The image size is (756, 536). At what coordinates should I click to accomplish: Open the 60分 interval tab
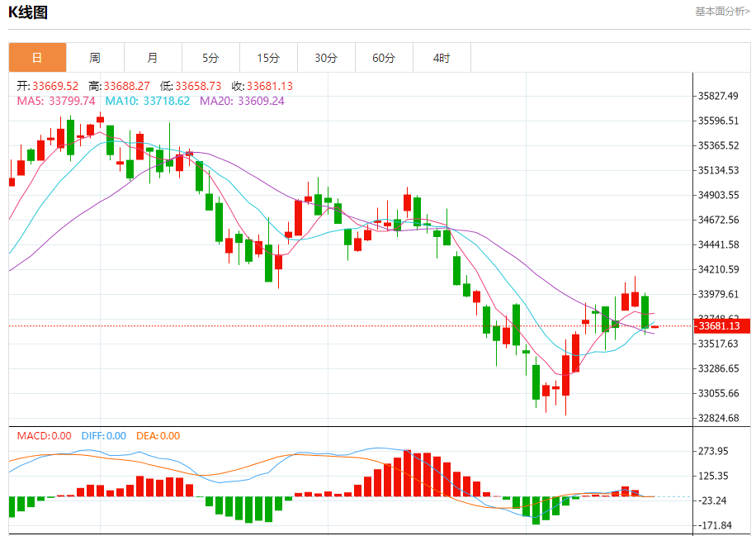385,58
